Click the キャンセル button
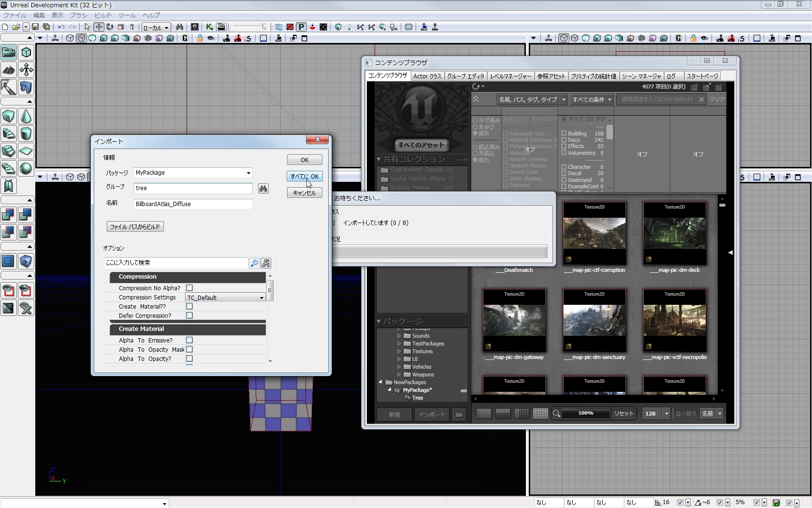This screenshot has width=812, height=508. 304,193
